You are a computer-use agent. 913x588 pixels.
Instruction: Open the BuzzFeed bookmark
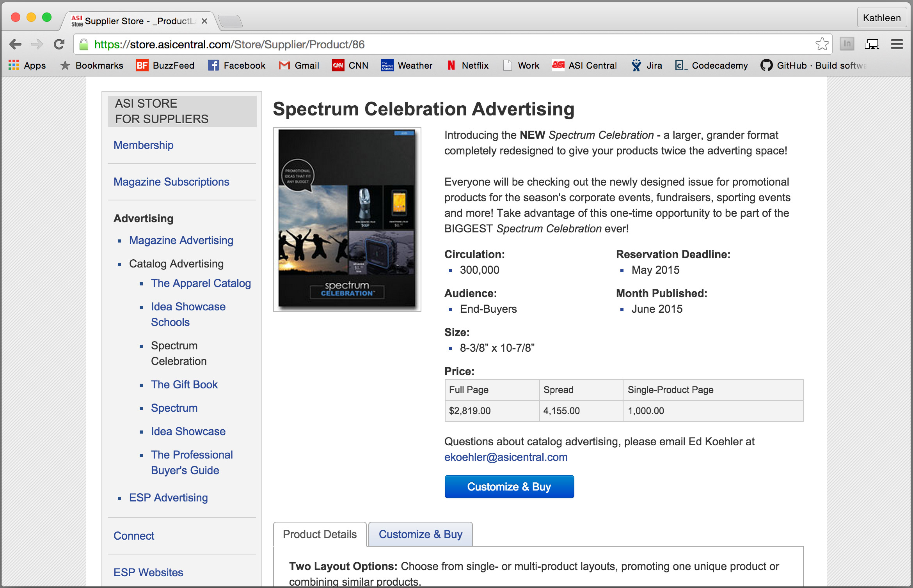(165, 65)
